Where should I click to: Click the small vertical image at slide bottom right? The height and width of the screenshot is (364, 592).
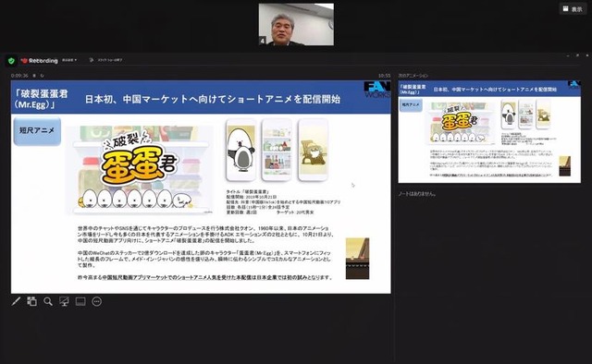357,259
